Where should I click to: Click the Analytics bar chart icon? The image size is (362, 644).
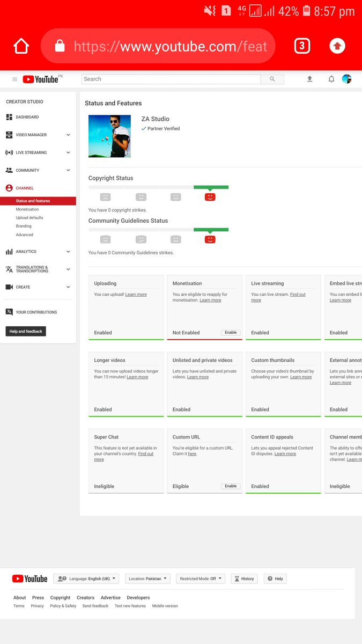[9, 251]
